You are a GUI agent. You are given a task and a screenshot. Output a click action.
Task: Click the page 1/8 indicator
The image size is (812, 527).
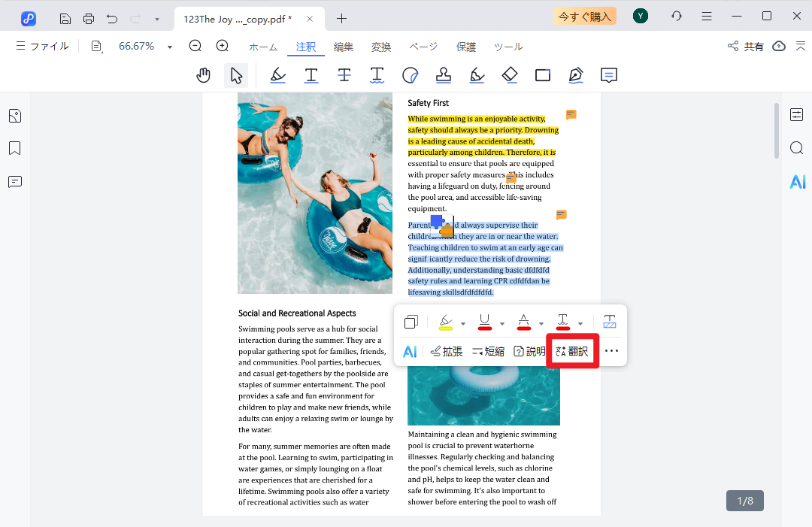[x=745, y=501]
